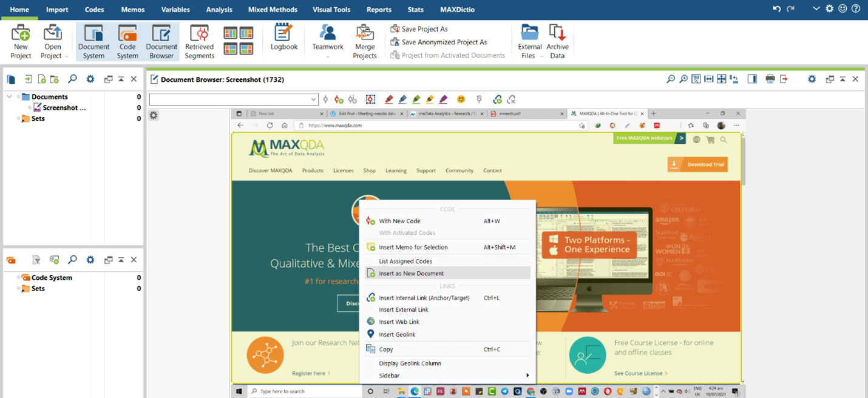Open search in the Code System panel
868x398 pixels.
point(72,260)
